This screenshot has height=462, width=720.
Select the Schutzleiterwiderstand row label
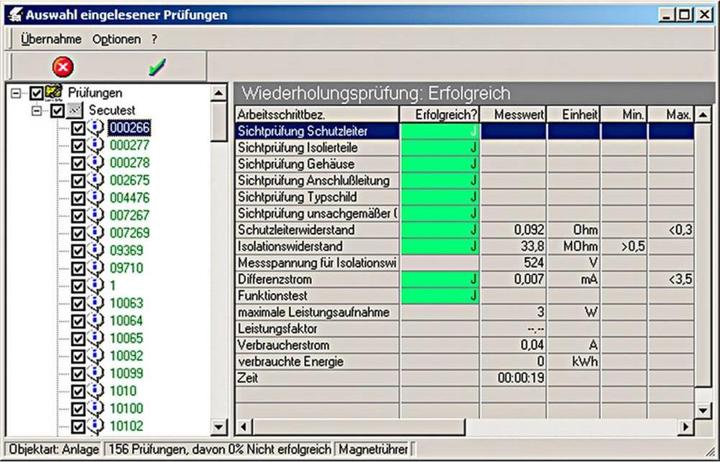point(296,230)
